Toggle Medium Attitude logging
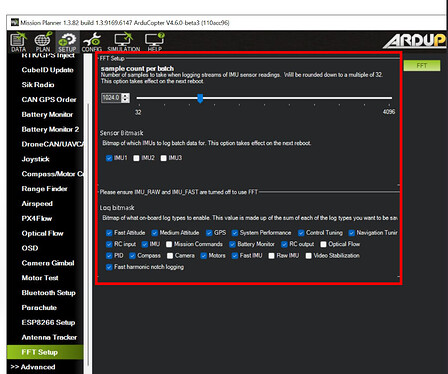This screenshot has height=374, width=448. [x=154, y=233]
